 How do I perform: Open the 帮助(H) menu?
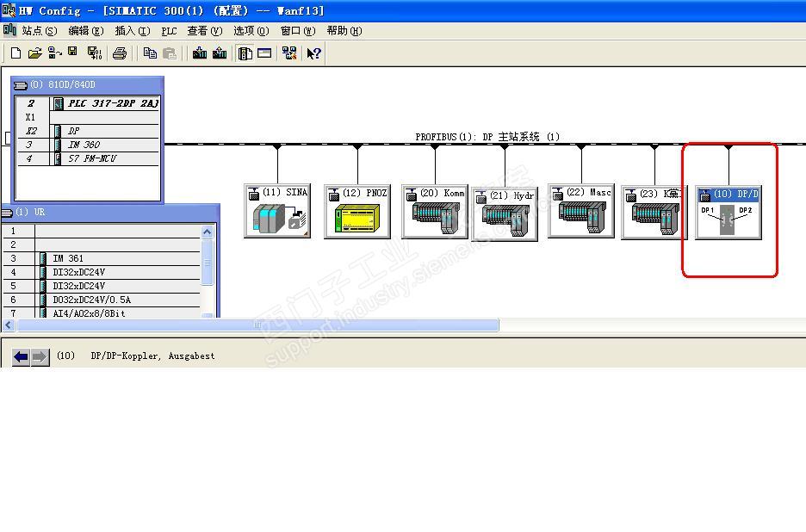click(x=344, y=31)
